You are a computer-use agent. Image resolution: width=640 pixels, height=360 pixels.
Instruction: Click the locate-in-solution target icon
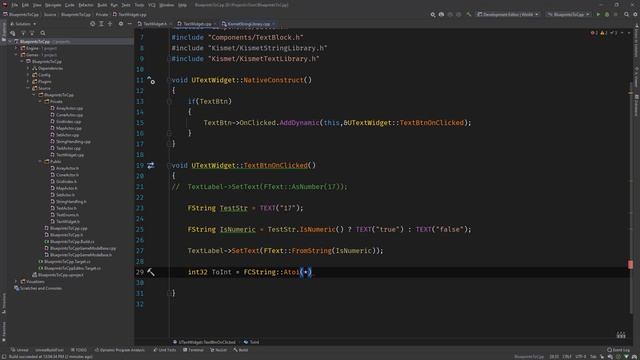coord(93,24)
